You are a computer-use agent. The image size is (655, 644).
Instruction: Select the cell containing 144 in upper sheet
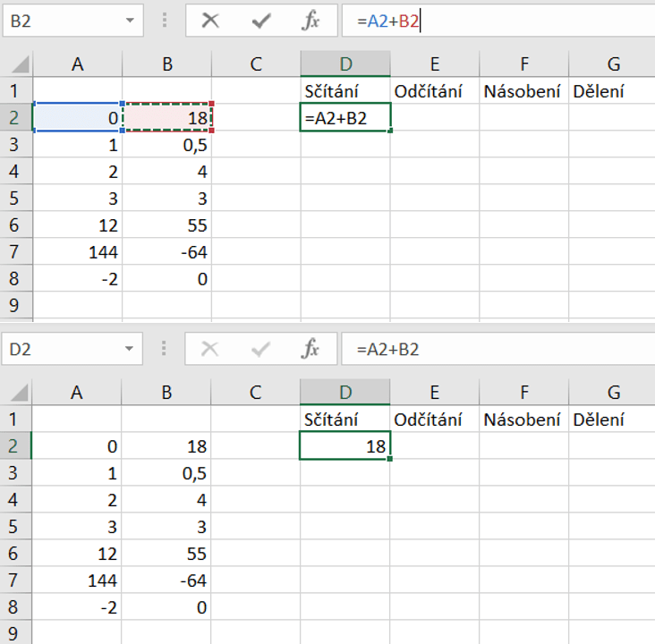pyautogui.click(x=77, y=253)
